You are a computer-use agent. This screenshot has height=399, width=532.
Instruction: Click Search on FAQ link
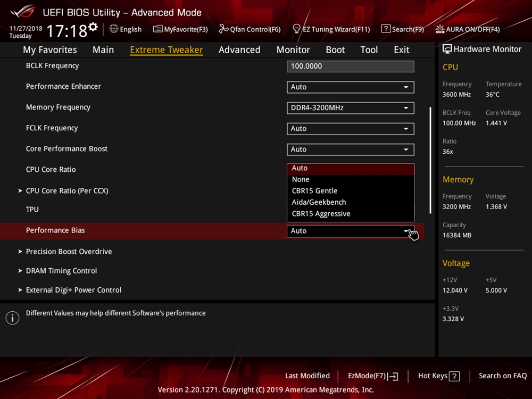click(503, 376)
